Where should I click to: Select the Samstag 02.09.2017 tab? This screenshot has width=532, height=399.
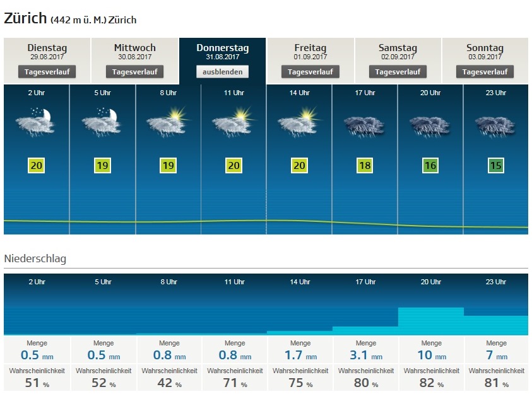pyautogui.click(x=398, y=61)
